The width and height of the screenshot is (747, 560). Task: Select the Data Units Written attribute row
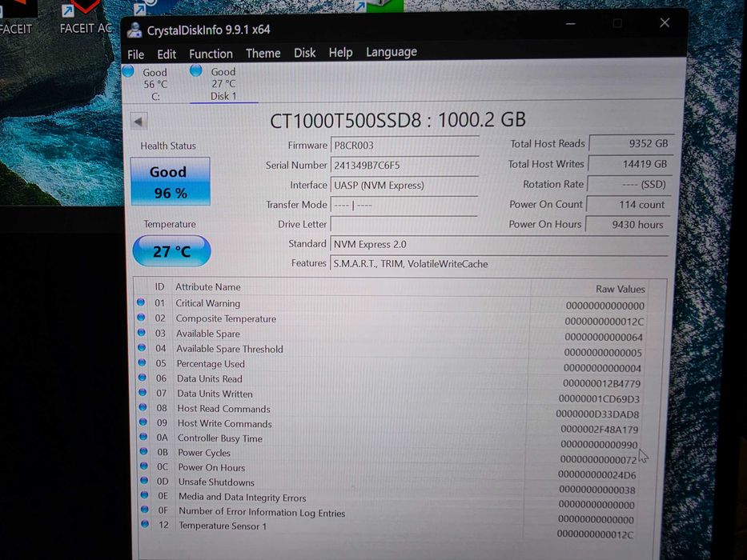pos(391,396)
